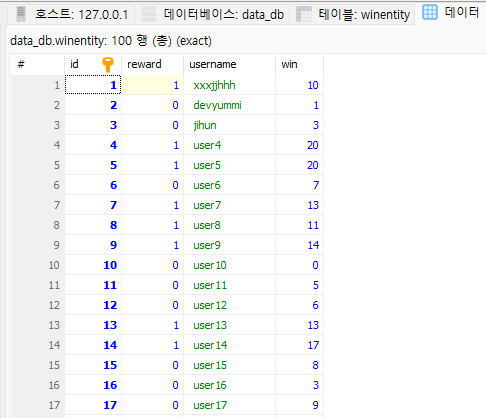Select username cell xxxjjhhh
Viewport: 486px width, 418px height.
coord(229,85)
